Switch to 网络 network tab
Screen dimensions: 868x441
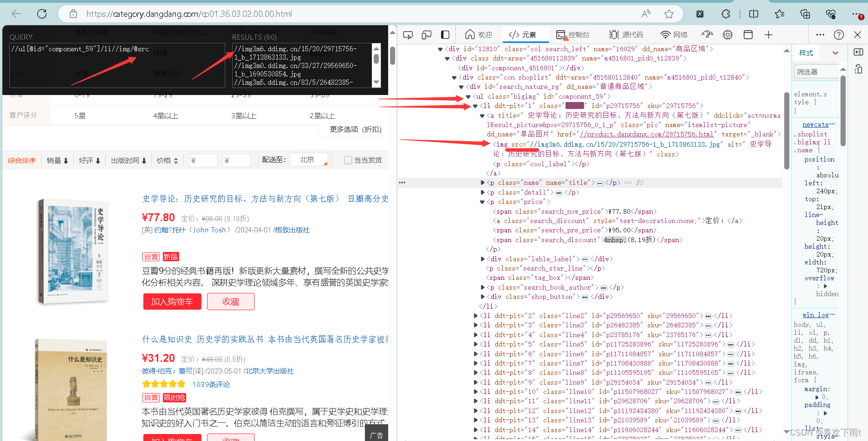click(674, 35)
